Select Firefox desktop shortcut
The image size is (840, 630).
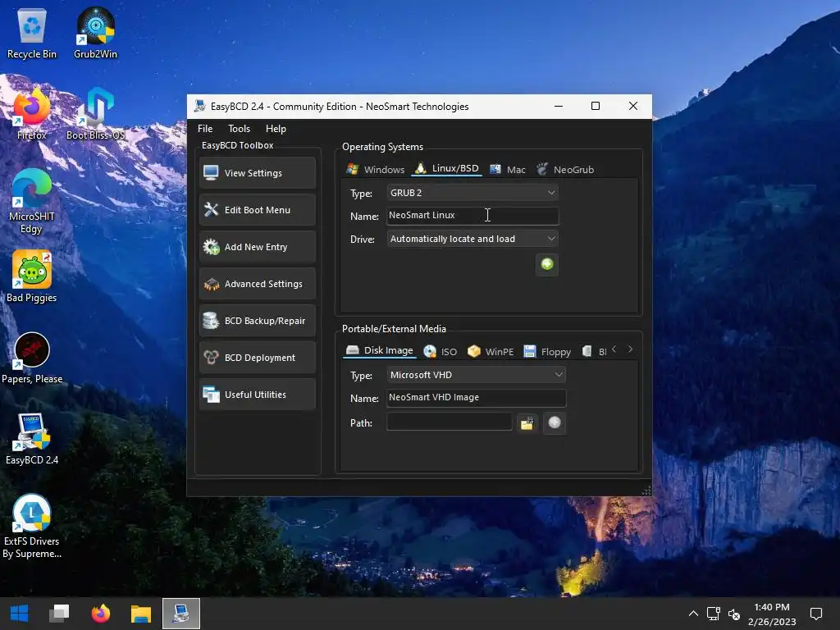click(32, 115)
